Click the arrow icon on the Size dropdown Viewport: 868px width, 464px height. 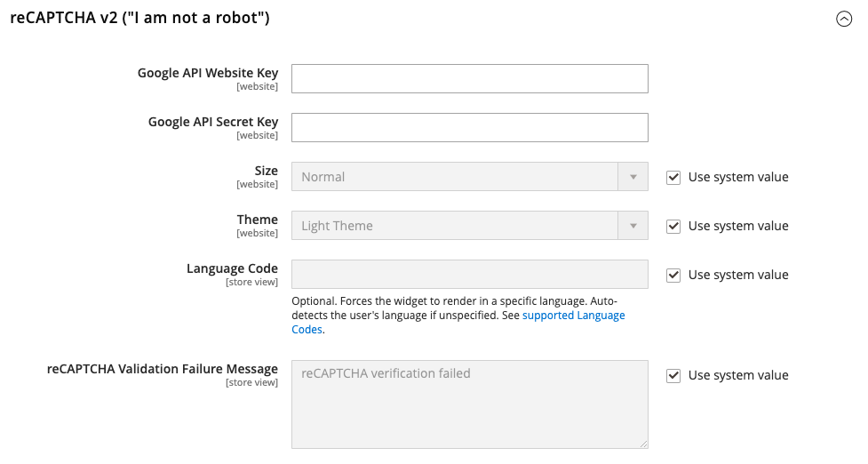633,177
